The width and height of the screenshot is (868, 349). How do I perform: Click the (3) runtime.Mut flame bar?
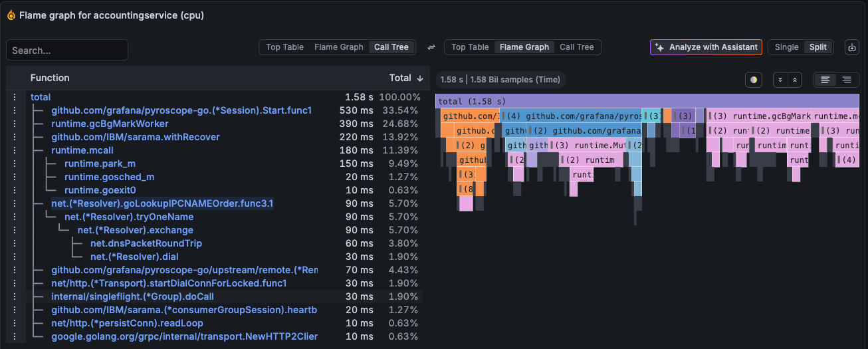point(587,145)
